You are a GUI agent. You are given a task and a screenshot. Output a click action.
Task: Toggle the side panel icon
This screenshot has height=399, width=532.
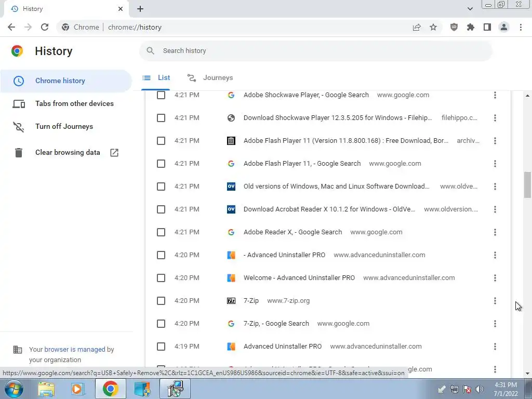(x=487, y=27)
